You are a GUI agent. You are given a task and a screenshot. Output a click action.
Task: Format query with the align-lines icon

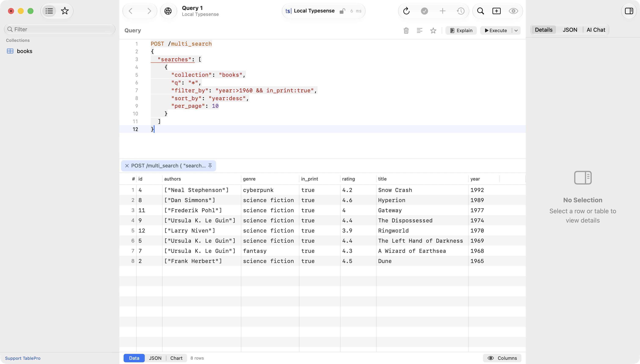click(x=420, y=30)
